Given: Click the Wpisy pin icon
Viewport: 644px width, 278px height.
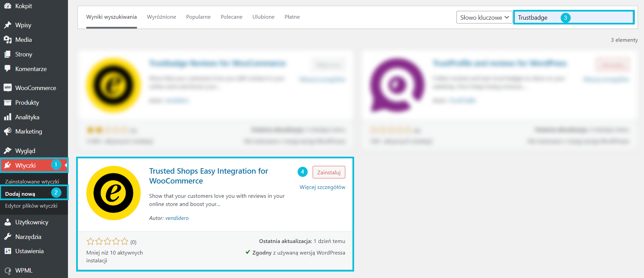Looking at the screenshot, I should [x=7, y=25].
